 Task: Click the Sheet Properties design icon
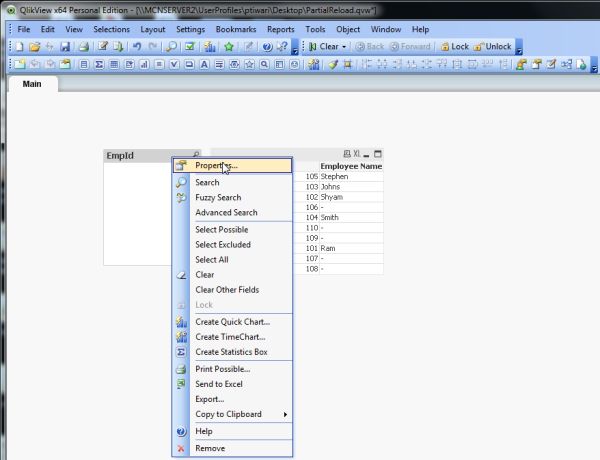[x=65, y=64]
